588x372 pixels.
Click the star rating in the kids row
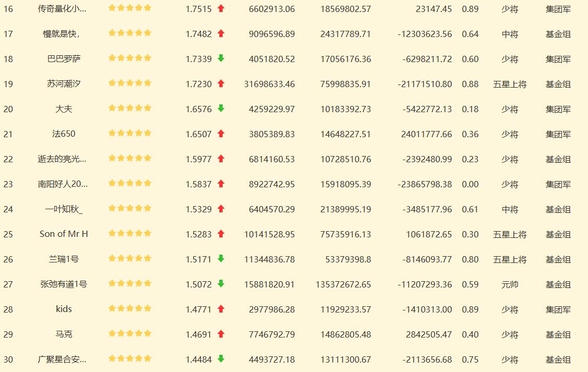point(130,309)
